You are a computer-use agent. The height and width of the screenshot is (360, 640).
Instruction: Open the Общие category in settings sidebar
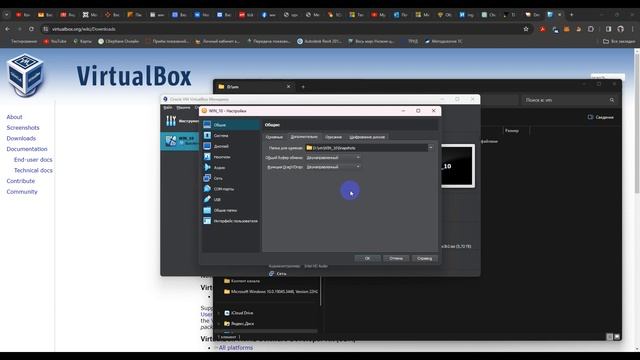(x=231, y=124)
